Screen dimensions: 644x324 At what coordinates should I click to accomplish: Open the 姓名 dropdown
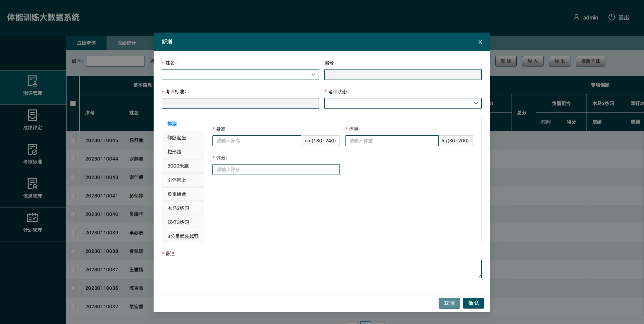point(240,75)
